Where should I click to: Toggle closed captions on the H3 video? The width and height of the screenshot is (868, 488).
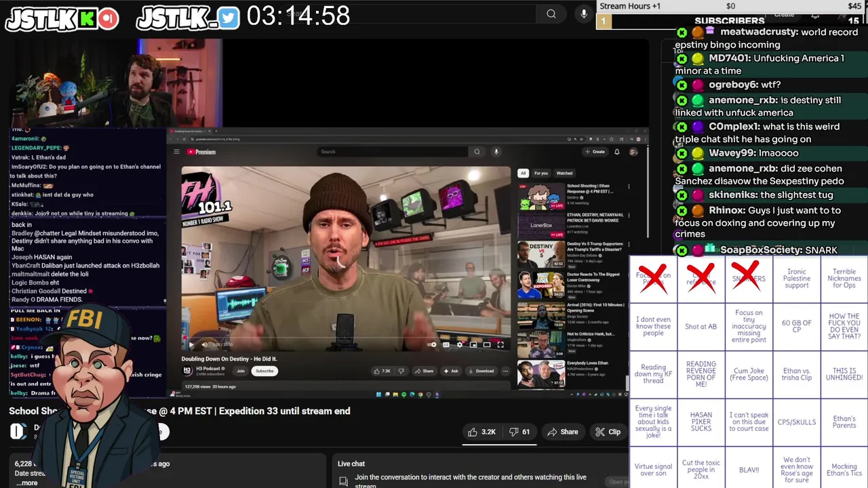[446, 344]
